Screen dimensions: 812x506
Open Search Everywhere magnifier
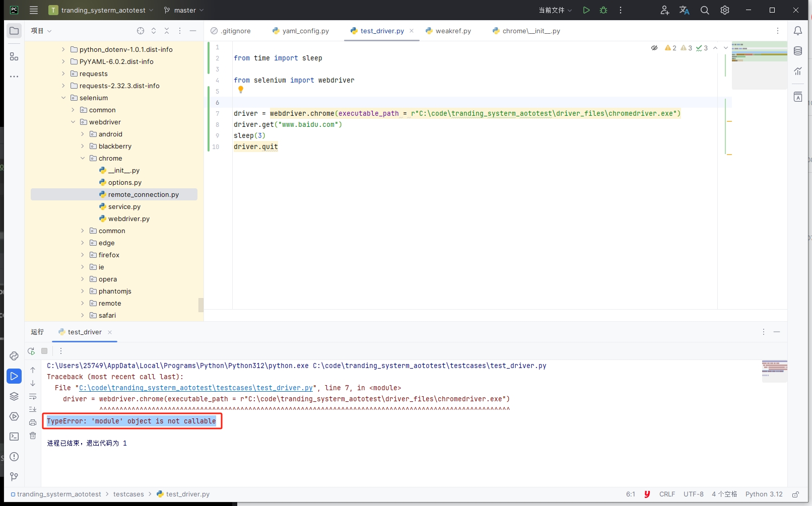click(x=705, y=10)
